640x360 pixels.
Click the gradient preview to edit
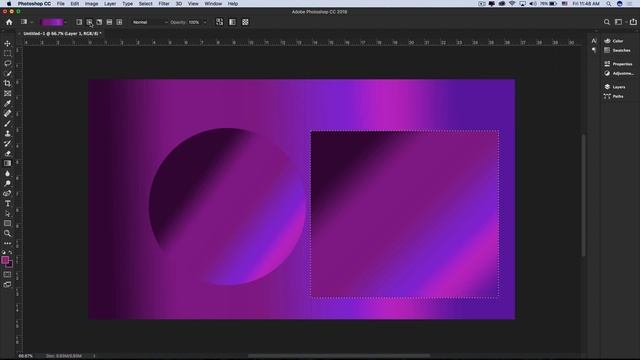52,22
